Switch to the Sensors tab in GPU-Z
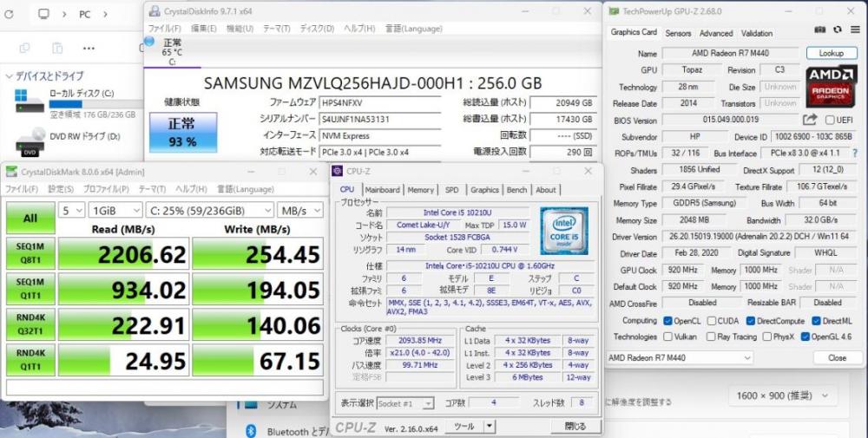 (678, 33)
